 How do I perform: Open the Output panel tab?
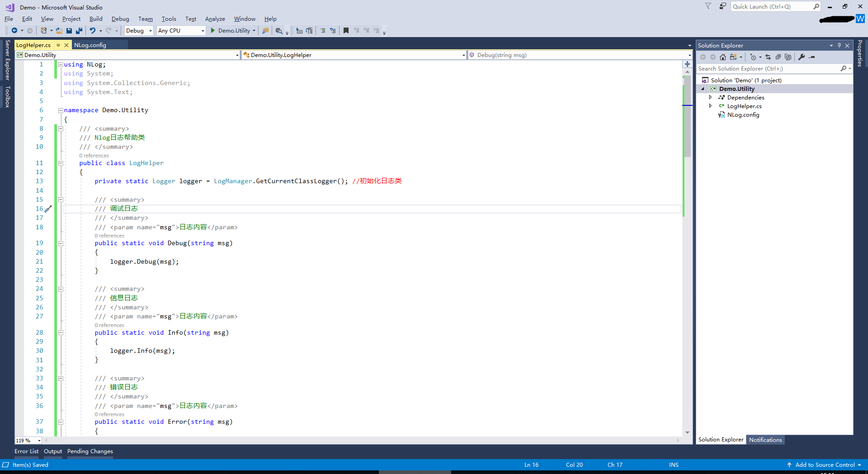pyautogui.click(x=53, y=451)
